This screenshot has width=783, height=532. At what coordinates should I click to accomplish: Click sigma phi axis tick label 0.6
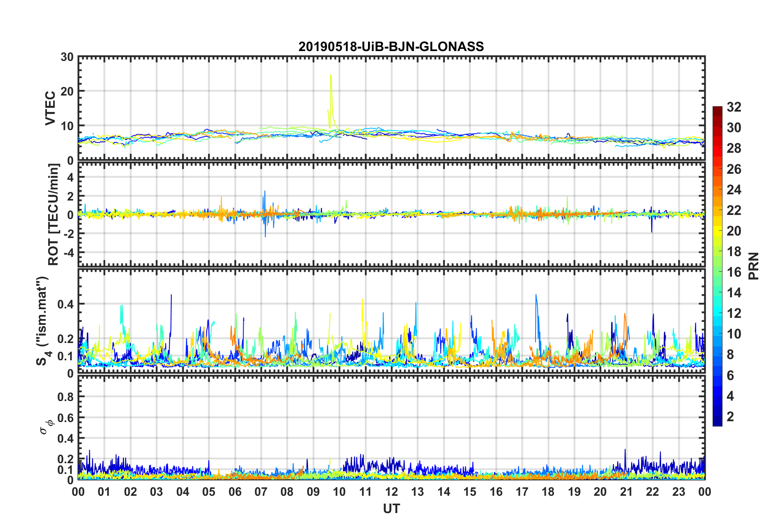tap(66, 418)
